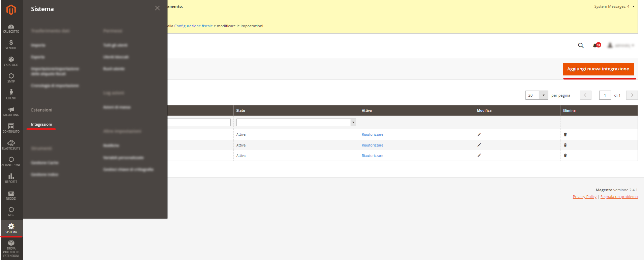This screenshot has height=260, width=644.
Task: Open the admin user account dropdown
Action: (x=621, y=45)
